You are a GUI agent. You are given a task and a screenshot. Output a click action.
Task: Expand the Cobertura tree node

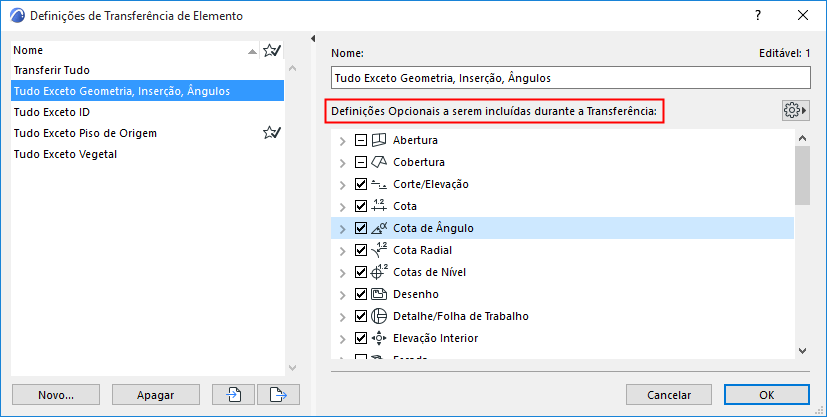(343, 162)
